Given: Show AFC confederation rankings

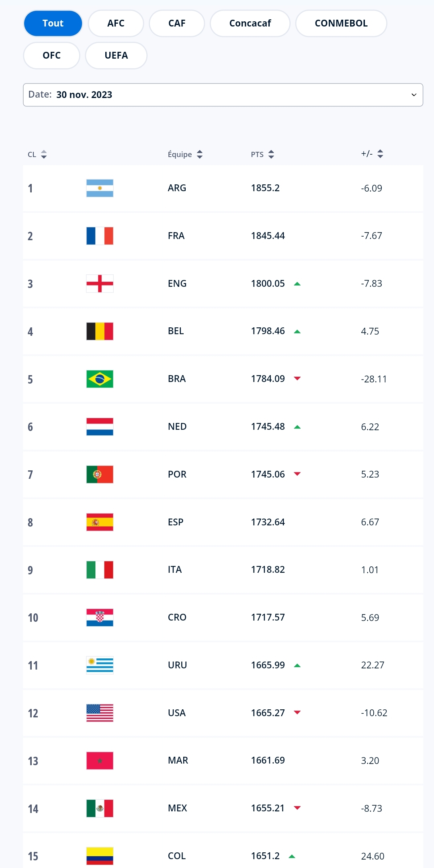Looking at the screenshot, I should click(116, 23).
